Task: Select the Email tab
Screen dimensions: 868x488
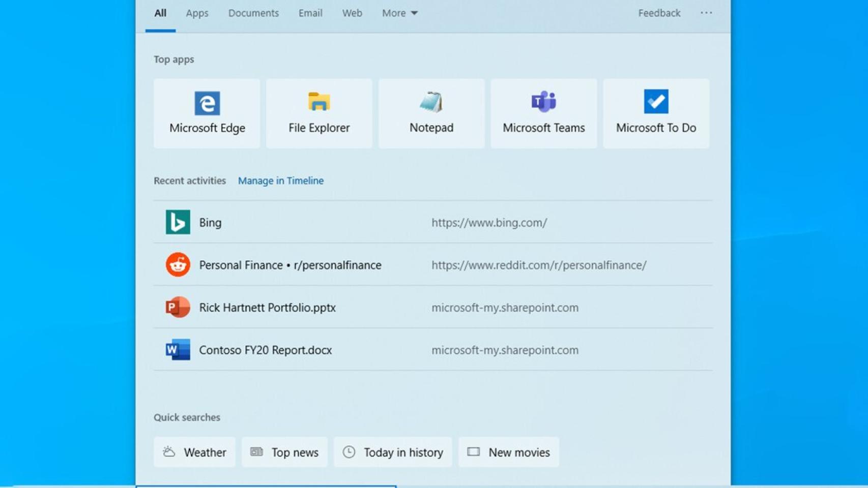Action: (x=310, y=13)
